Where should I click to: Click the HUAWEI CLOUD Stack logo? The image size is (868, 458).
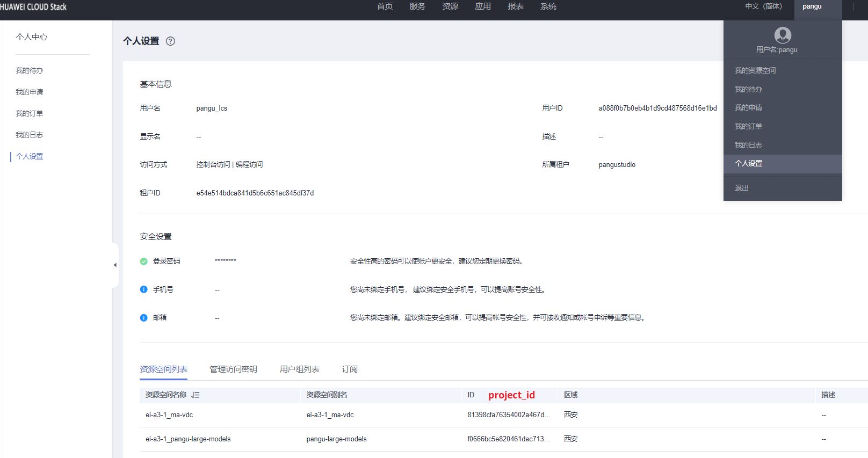(33, 7)
